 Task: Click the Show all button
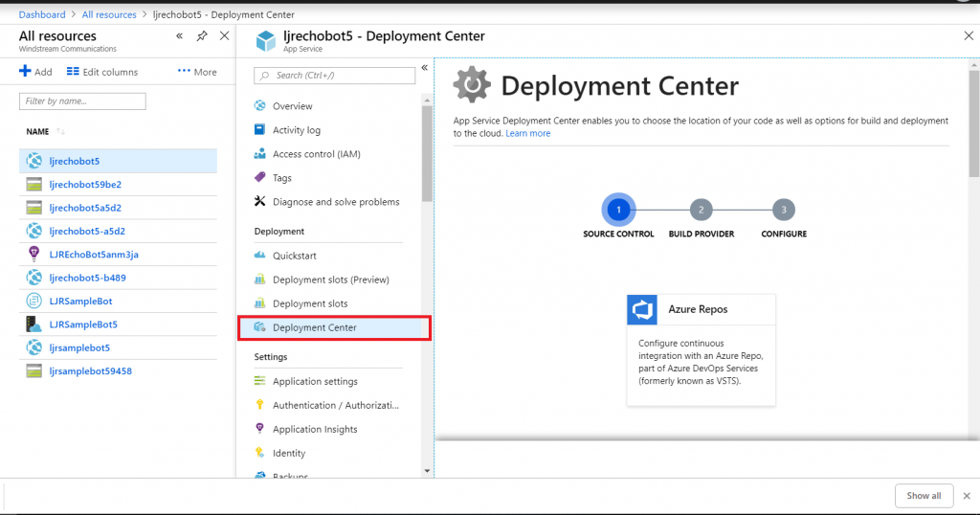point(924,496)
